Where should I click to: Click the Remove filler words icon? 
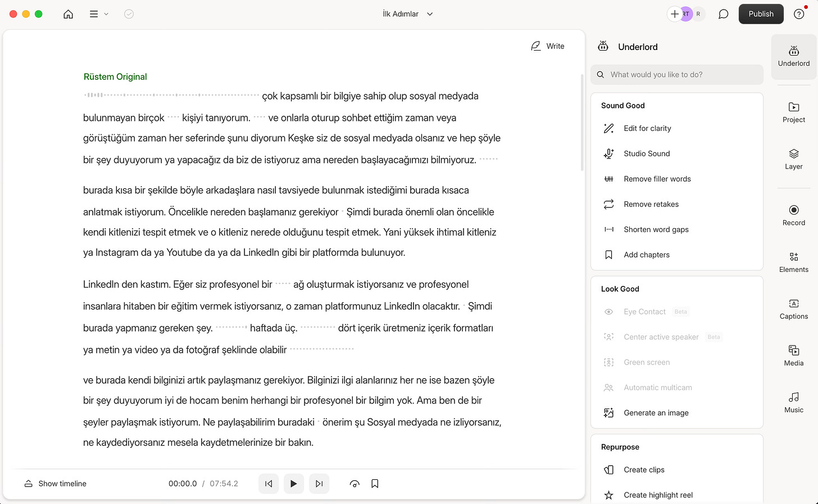[x=608, y=179]
